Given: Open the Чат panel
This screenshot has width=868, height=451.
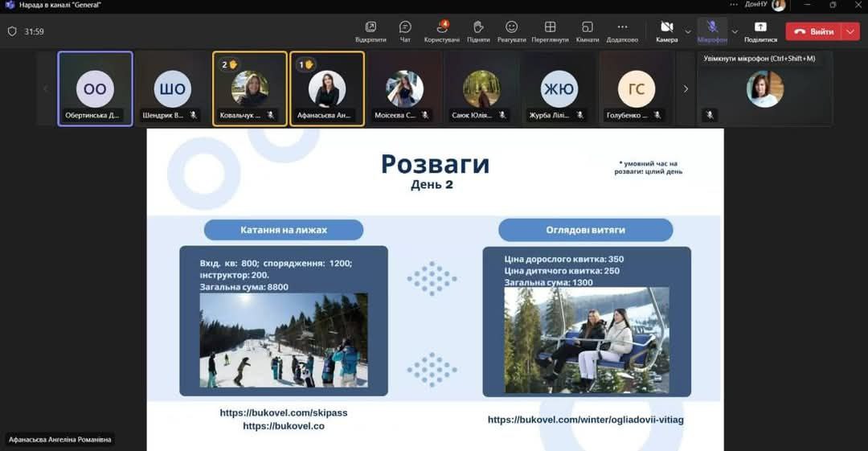Looking at the screenshot, I should (405, 31).
